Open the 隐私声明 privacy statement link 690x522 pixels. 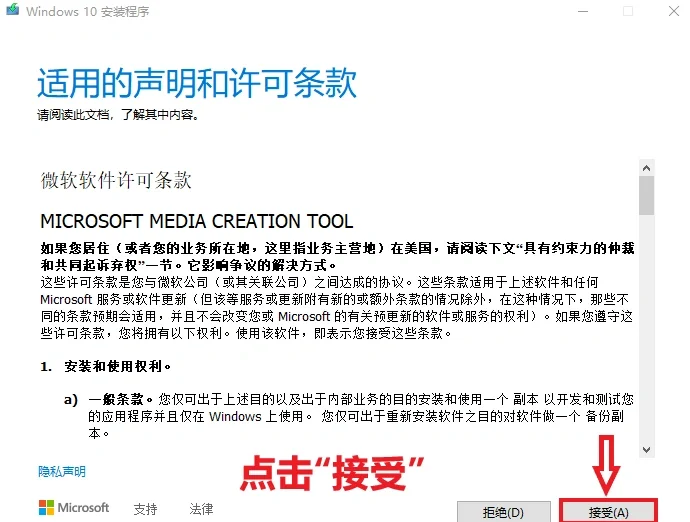[62, 471]
